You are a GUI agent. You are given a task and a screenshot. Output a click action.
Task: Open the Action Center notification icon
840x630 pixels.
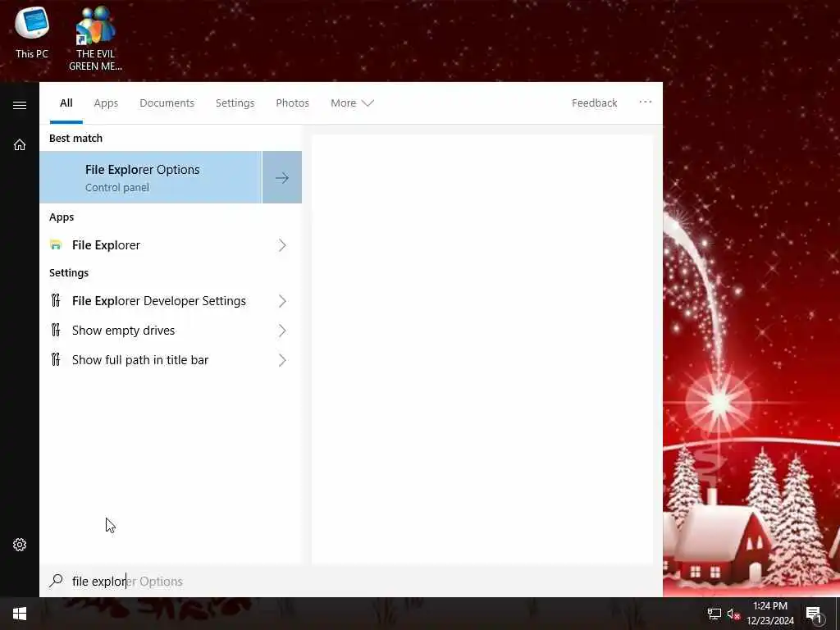point(814,614)
